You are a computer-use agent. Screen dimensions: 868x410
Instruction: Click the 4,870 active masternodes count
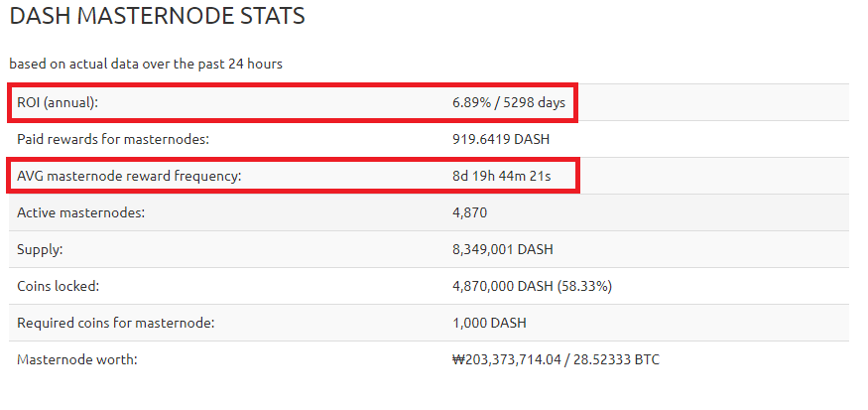(469, 212)
